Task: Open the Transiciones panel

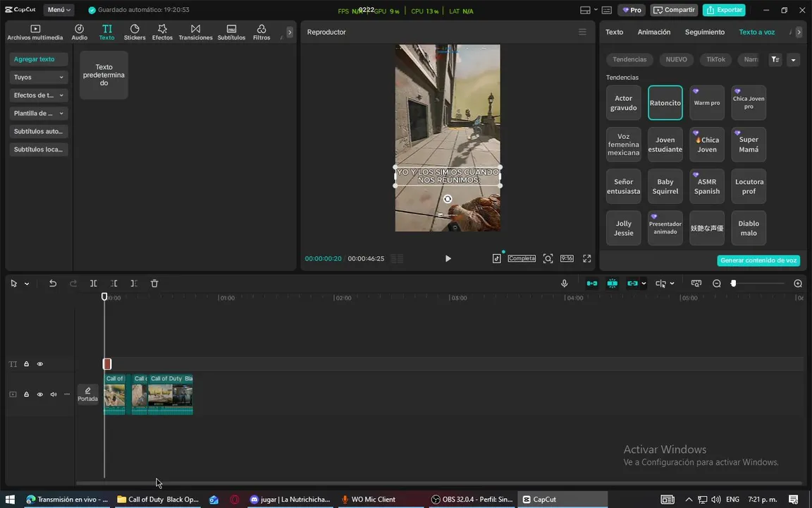Action: [x=195, y=32]
